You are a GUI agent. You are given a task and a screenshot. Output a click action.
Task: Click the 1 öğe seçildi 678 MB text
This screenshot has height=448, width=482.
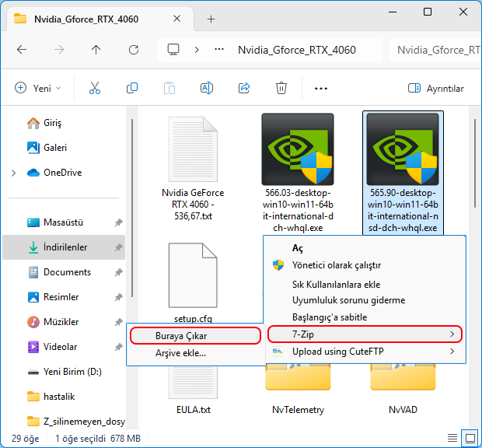[x=98, y=438]
